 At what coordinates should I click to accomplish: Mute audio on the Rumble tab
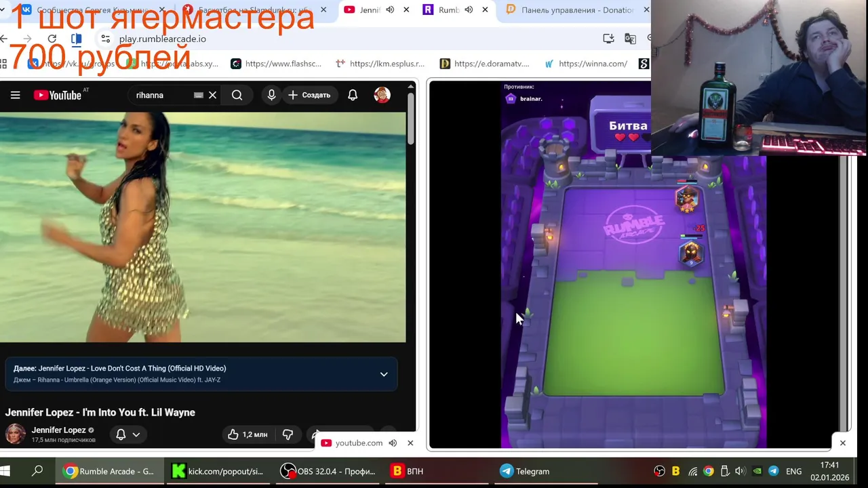(x=469, y=10)
